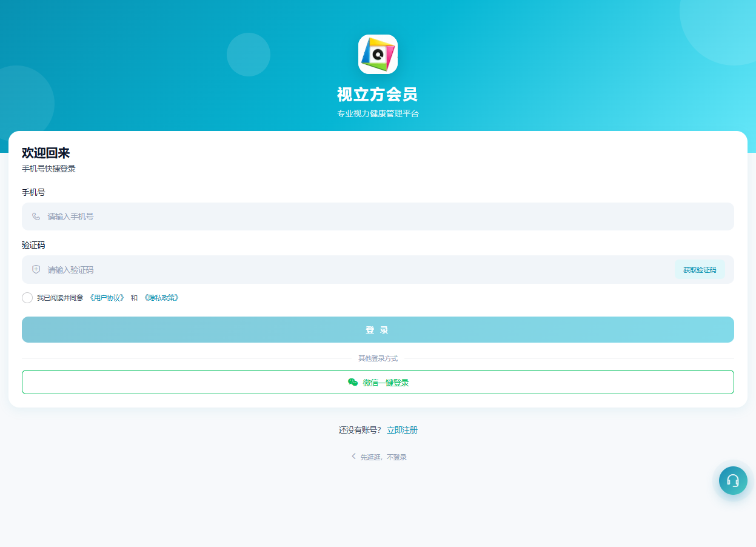Image resolution: width=756 pixels, height=547 pixels.
Task: Click the shield icon in the verification code field
Action: 36,269
